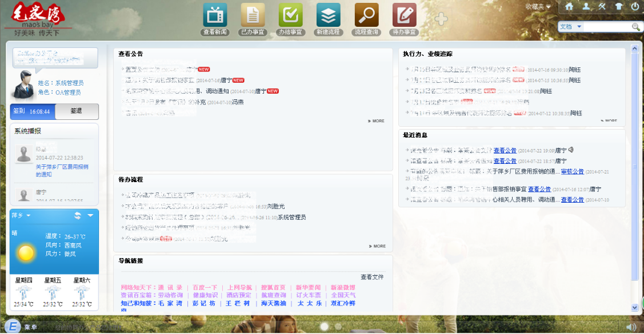Expand the 收藏夹 favorites dropdown
The width and height of the screenshot is (644, 334).
click(538, 6)
